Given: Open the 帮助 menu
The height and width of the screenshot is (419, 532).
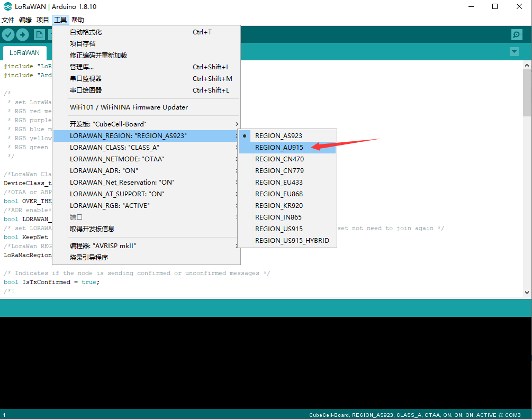Looking at the screenshot, I should point(78,20).
